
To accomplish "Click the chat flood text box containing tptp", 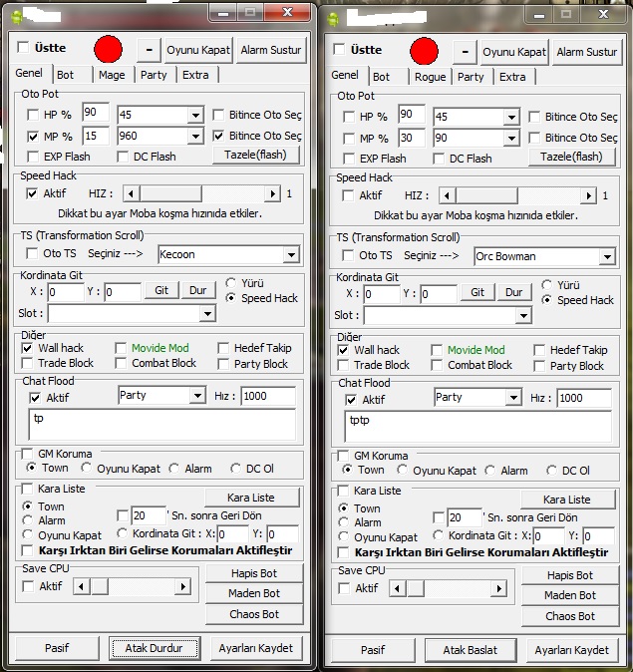I will (x=477, y=427).
